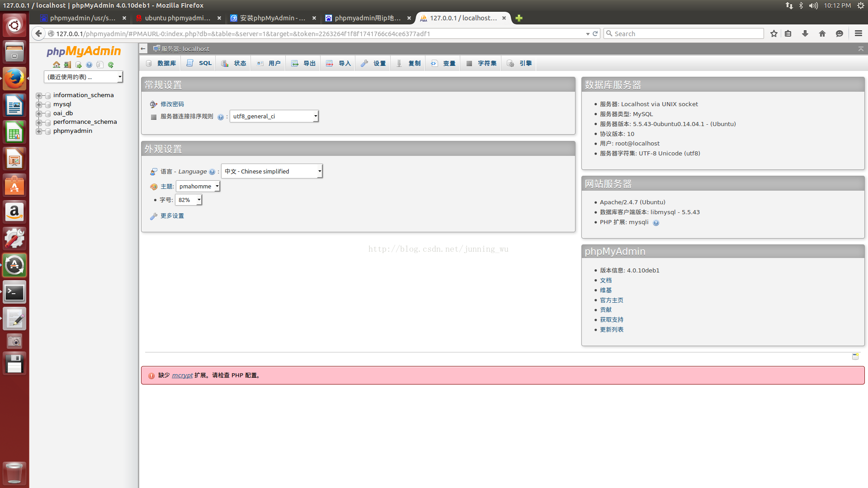The width and height of the screenshot is (868, 488).
Task: Open the 数据库 (Databases) tab
Action: click(x=161, y=63)
